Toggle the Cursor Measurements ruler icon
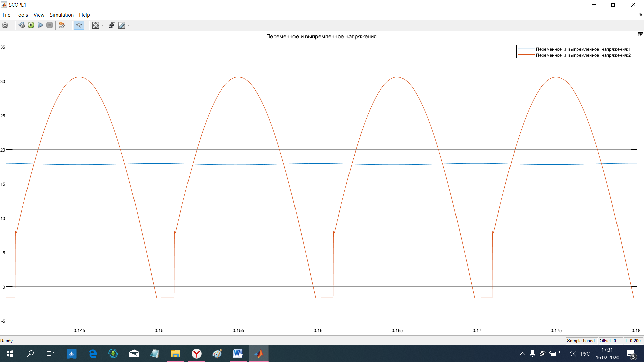Viewport: 644px width, 362px height. [x=122, y=25]
